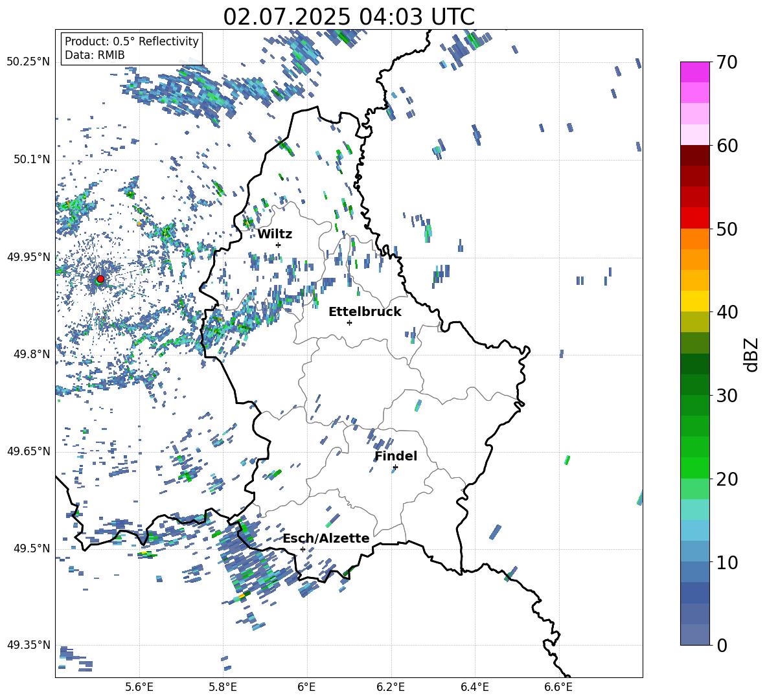The height and width of the screenshot is (700, 767).
Task: Click the 30 tick on the colorbar
Action: click(726, 396)
